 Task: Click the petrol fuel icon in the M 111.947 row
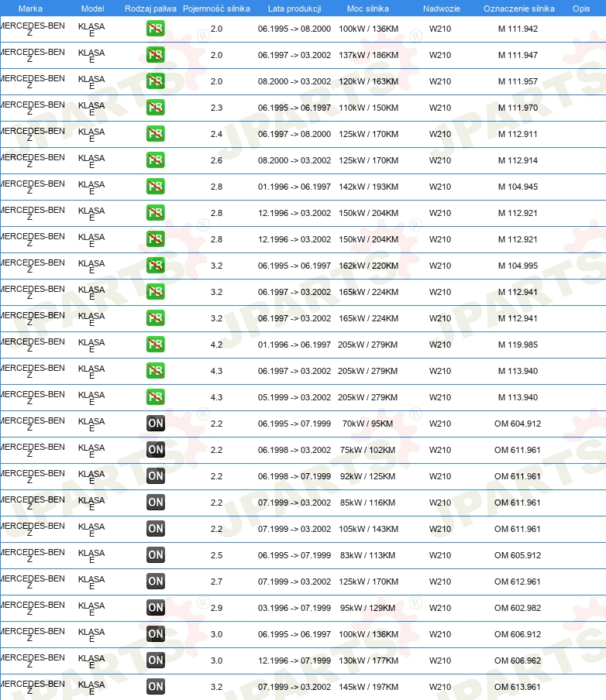(156, 55)
